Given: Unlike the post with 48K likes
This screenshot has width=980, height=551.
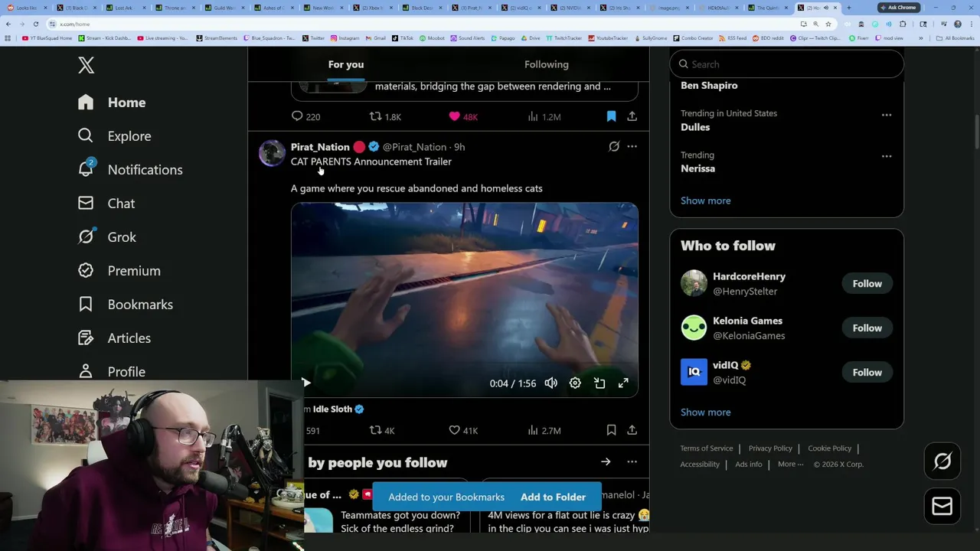Looking at the screenshot, I should pos(463,116).
